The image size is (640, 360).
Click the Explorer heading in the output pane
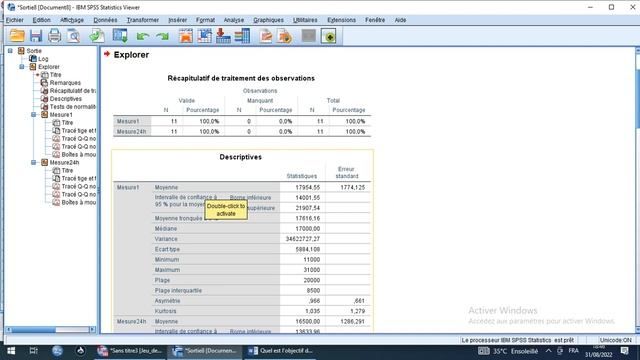click(131, 55)
